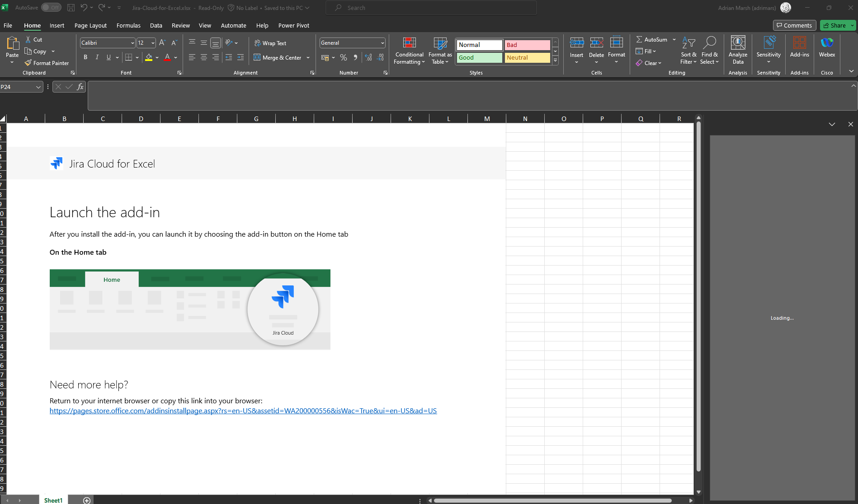Screen dimensions: 858x504
Task: Open the font size dropdown
Action: [153, 43]
